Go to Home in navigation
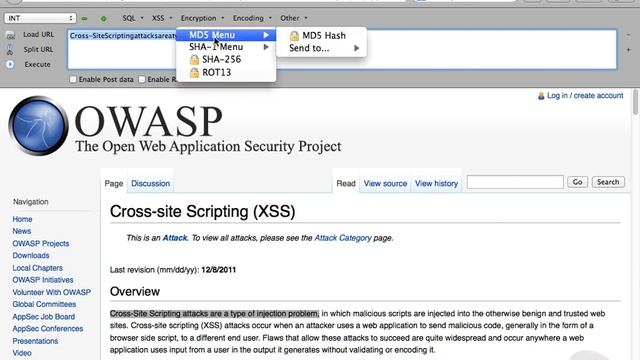This screenshot has width=640, height=360. 22,219
